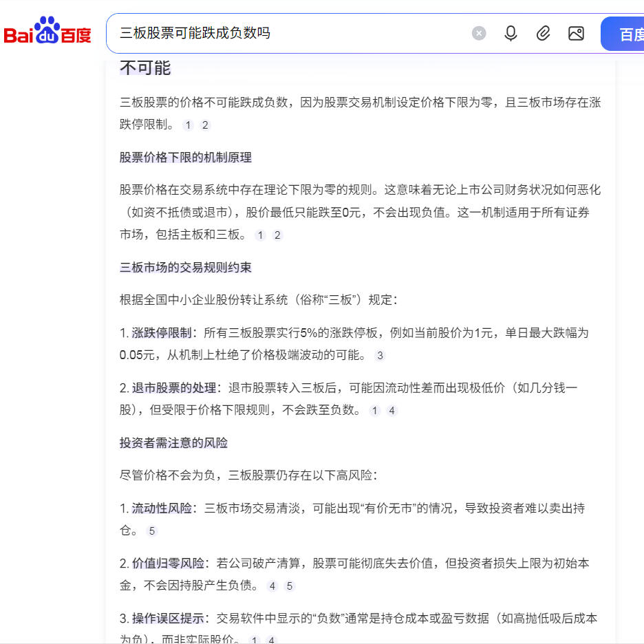Viewport: 644px width, 644px height.
Task: Open citation 1 after 跌停限制
Action: coord(188,125)
